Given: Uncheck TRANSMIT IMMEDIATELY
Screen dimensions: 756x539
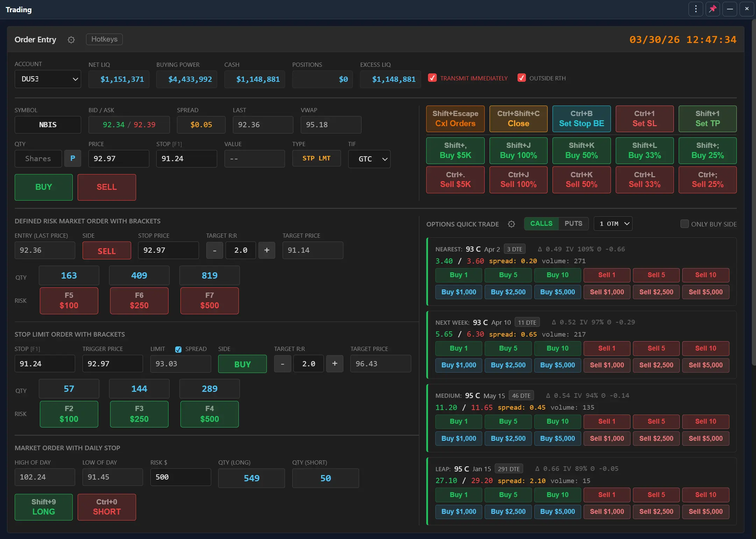Looking at the screenshot, I should (432, 78).
